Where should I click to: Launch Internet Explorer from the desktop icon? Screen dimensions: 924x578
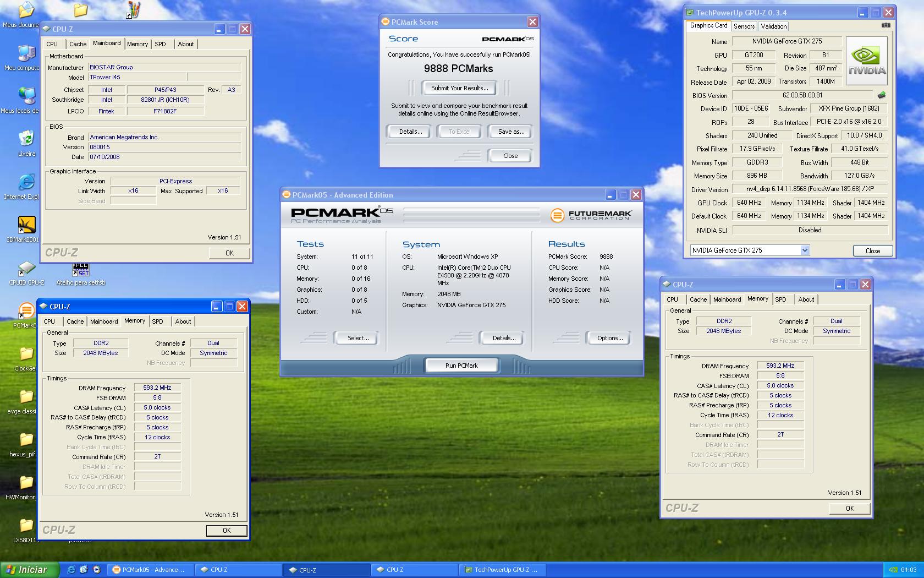coord(26,182)
